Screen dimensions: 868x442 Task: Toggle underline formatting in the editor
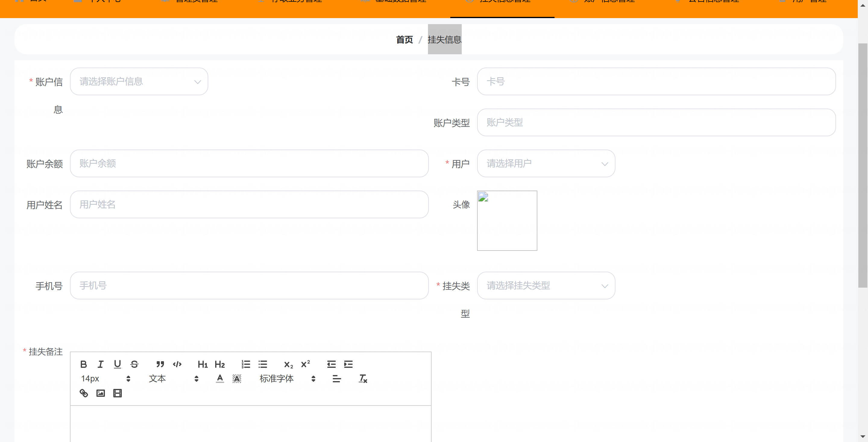point(117,364)
